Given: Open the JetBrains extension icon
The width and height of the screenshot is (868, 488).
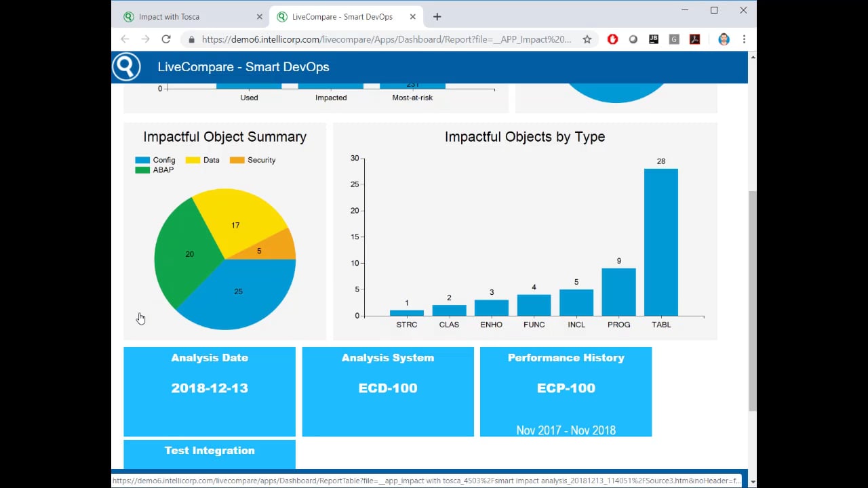Looking at the screenshot, I should pos(654,39).
